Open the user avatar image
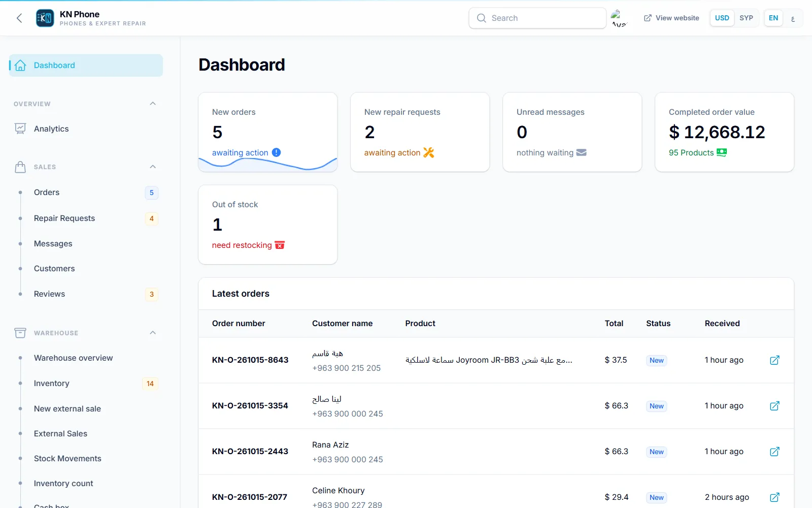The width and height of the screenshot is (812, 508). 619,18
